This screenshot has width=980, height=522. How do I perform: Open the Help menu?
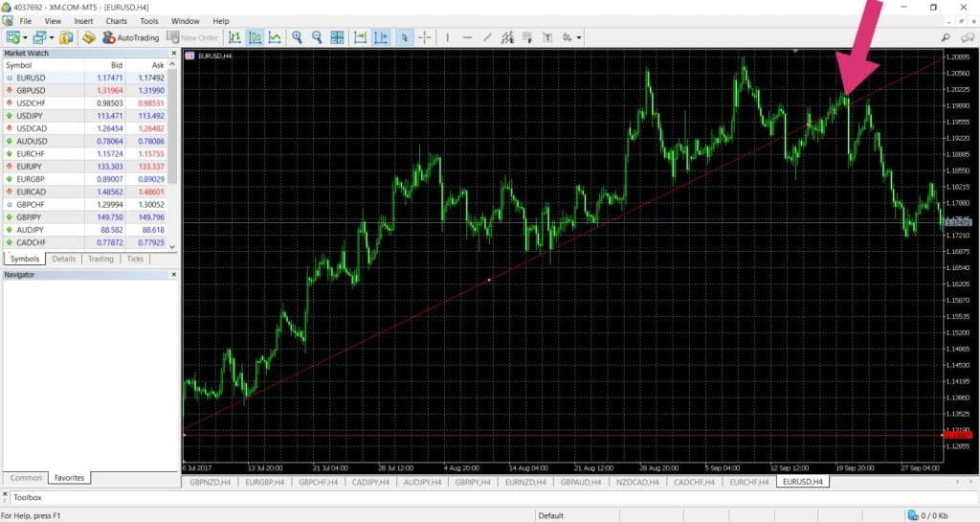pyautogui.click(x=221, y=21)
